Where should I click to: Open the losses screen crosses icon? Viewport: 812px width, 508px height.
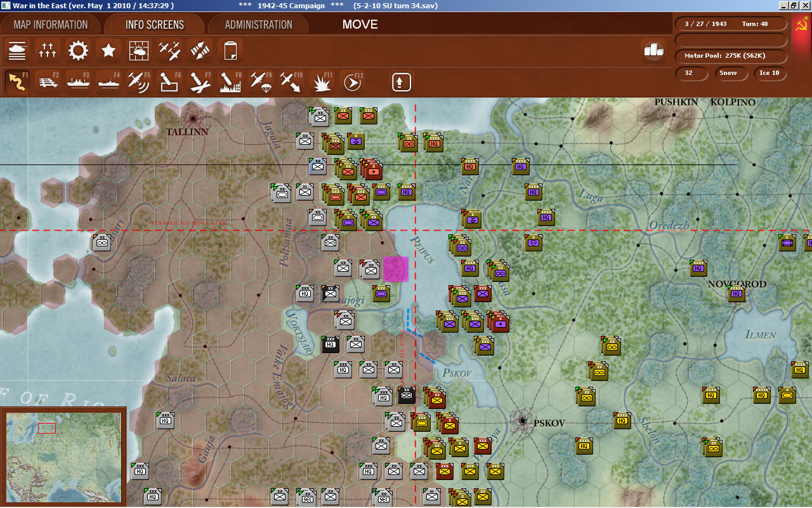pyautogui.click(x=48, y=50)
